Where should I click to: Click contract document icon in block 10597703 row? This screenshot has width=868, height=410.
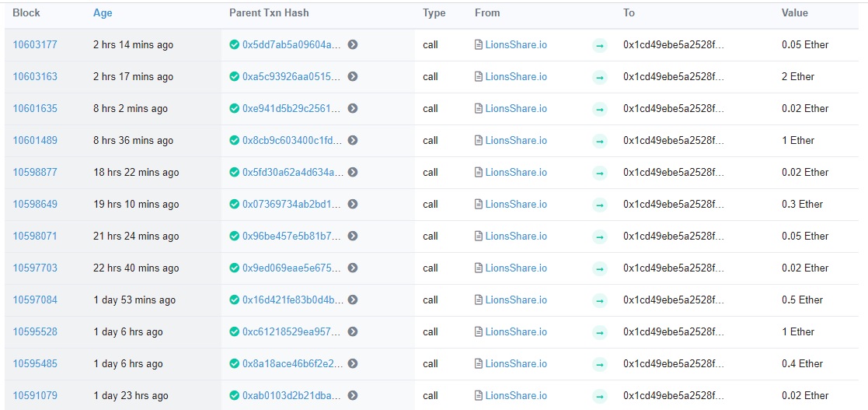pyautogui.click(x=479, y=268)
